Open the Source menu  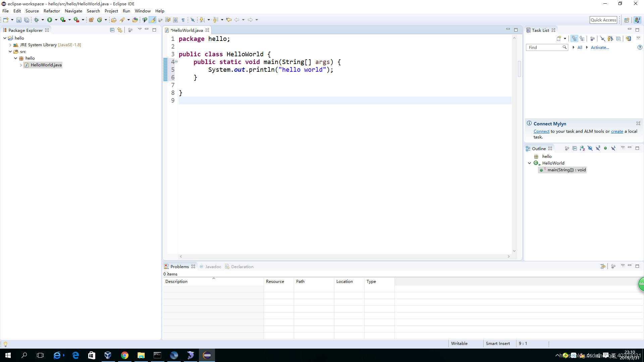click(32, 11)
